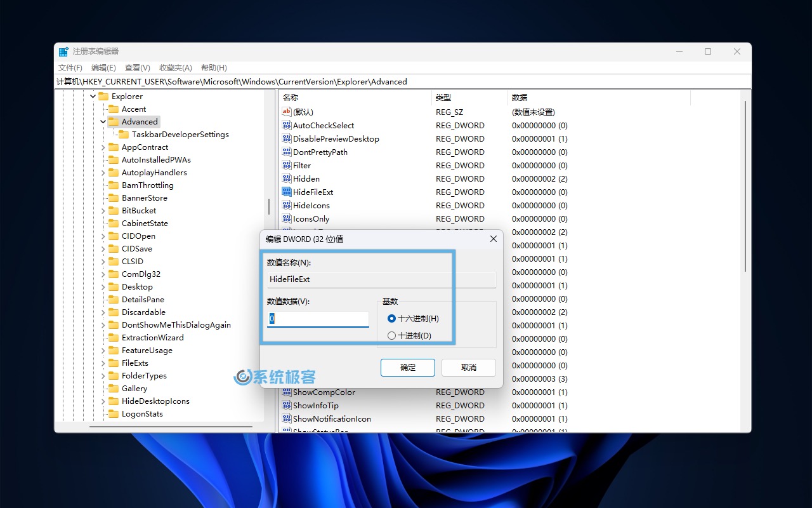Click the Accent folder icon
Screen dimensions: 812x508
pos(114,109)
